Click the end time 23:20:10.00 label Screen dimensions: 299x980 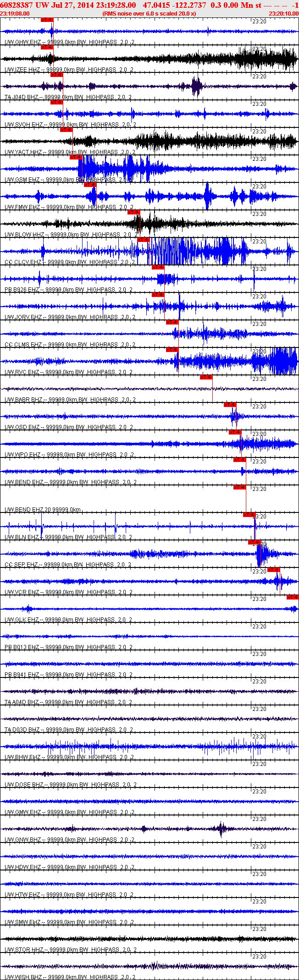click(x=283, y=14)
